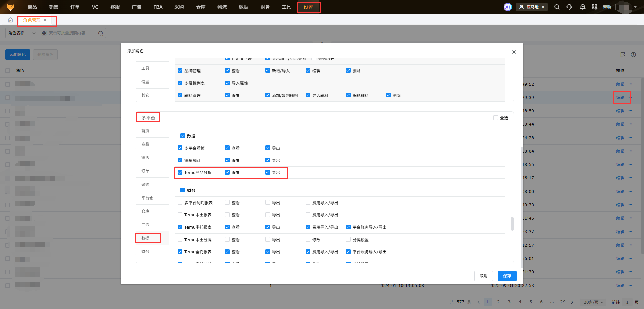Uncheck 平台账务导入/导出 in Temu半托报表 row
644x309 pixels.
[x=348, y=227]
